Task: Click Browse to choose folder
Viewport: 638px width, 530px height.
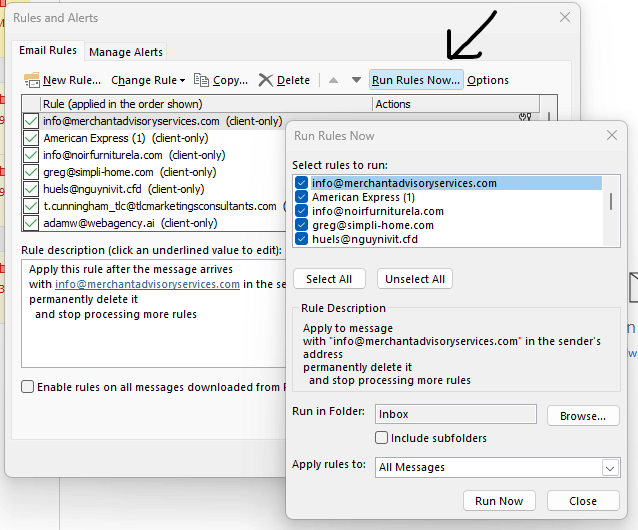Action: 583,416
